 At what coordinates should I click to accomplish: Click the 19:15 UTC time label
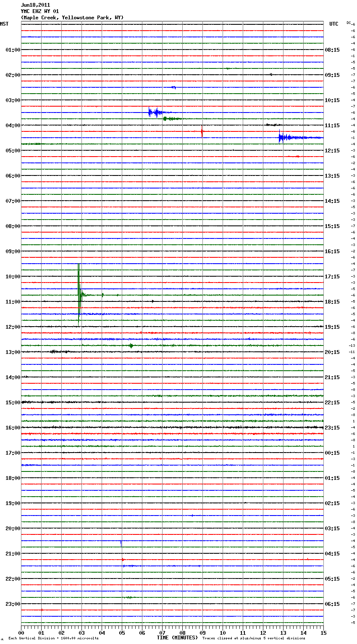tap(332, 327)
